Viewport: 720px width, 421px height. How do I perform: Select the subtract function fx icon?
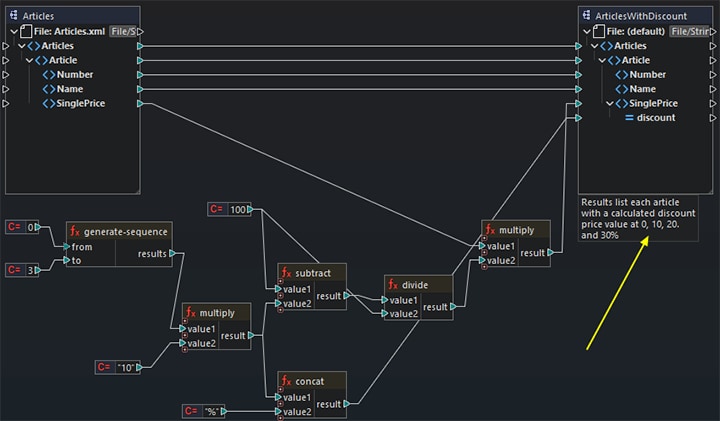pyautogui.click(x=287, y=273)
